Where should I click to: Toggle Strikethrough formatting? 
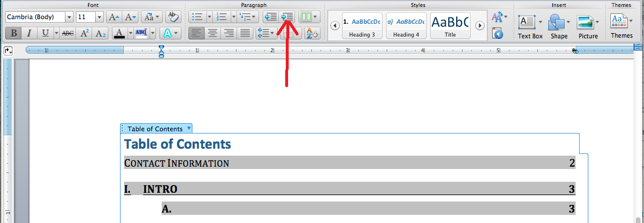(68, 33)
